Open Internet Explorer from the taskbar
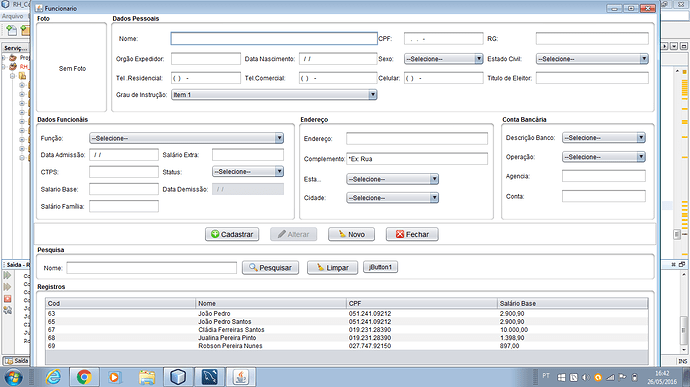The image size is (690, 387). 53,377
